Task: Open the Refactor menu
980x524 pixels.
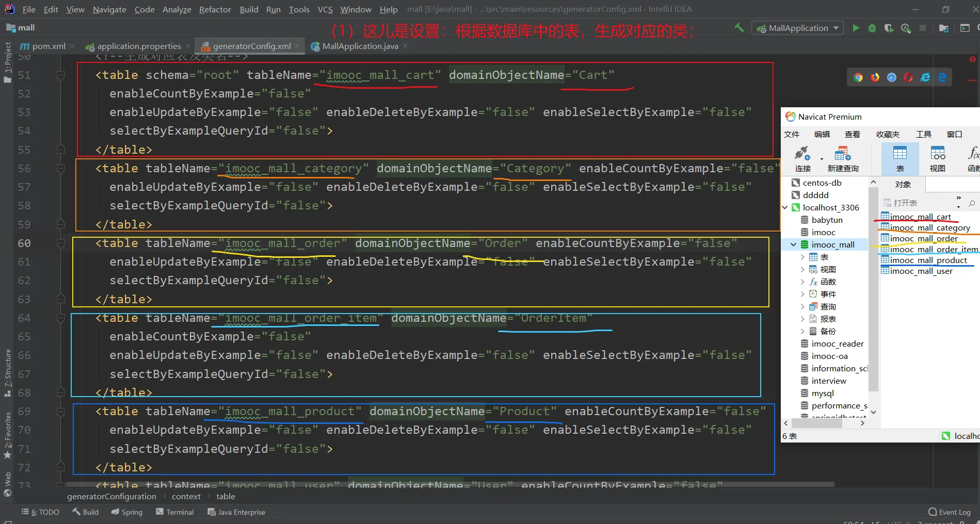Action: pos(215,9)
